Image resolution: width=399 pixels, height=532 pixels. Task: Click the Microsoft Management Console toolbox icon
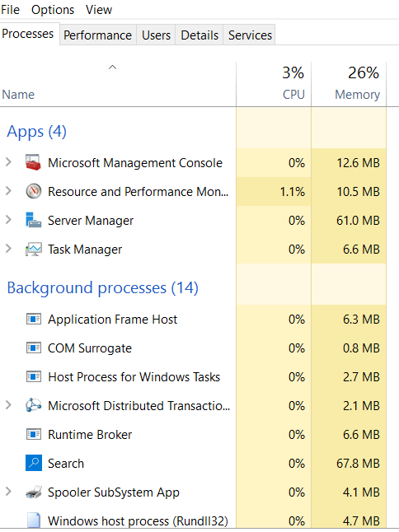click(33, 162)
